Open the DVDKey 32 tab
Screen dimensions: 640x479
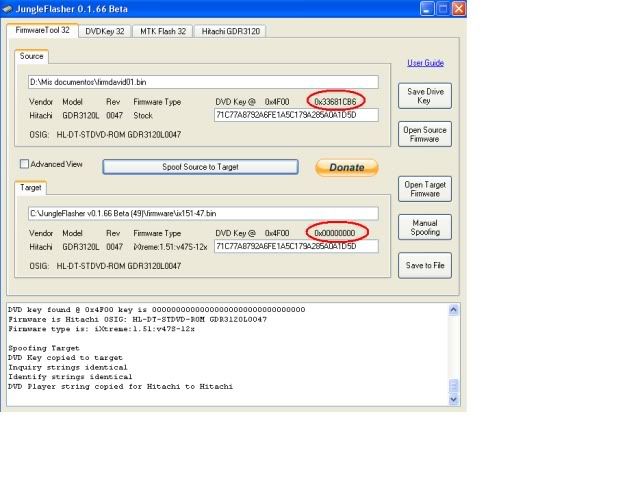pyautogui.click(x=105, y=31)
